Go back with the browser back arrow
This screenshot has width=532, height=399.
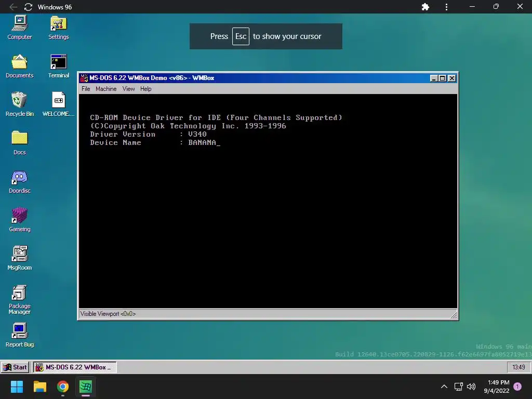(x=13, y=7)
